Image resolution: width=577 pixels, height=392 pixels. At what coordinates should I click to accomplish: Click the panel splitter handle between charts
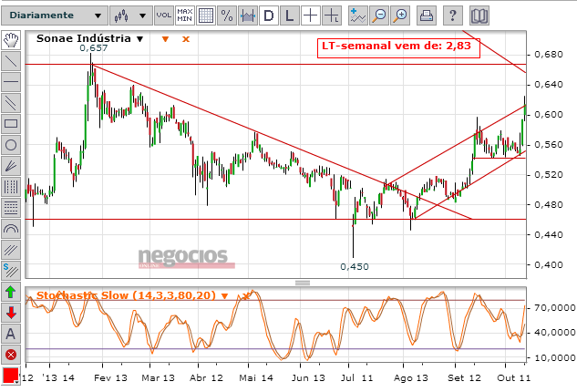pyautogui.click(x=303, y=283)
